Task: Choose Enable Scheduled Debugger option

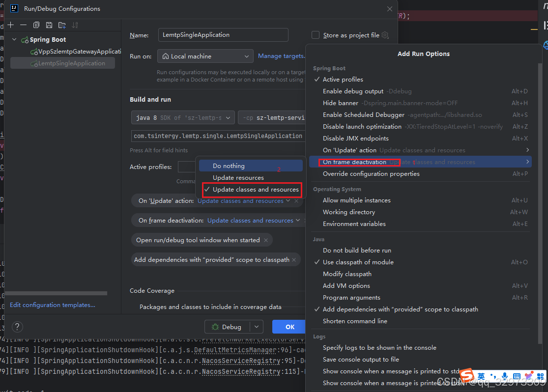Action: tap(420, 114)
